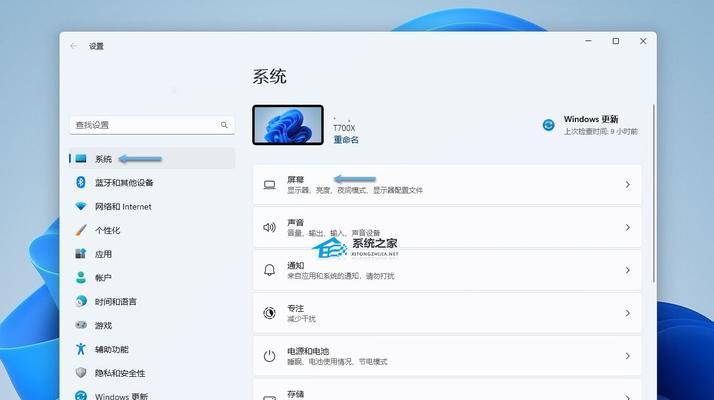Click the back arrow in Settings title bar
714x400 pixels.
(x=74, y=46)
